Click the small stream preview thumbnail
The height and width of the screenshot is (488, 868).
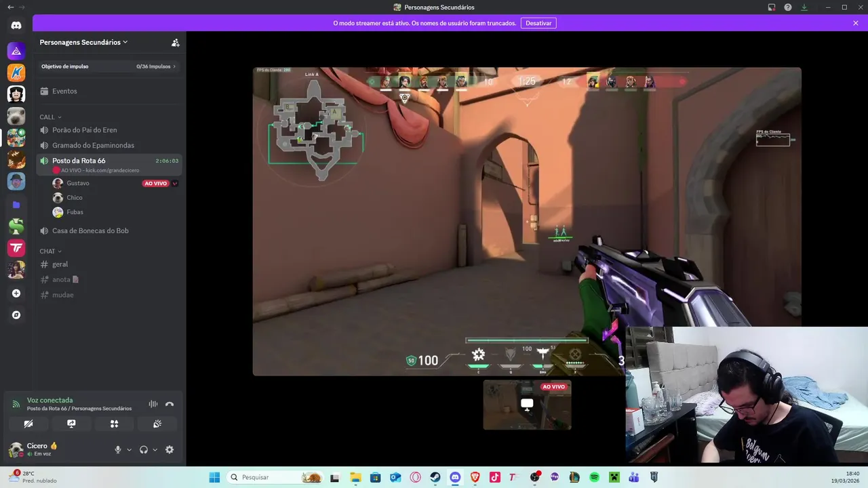(x=527, y=405)
